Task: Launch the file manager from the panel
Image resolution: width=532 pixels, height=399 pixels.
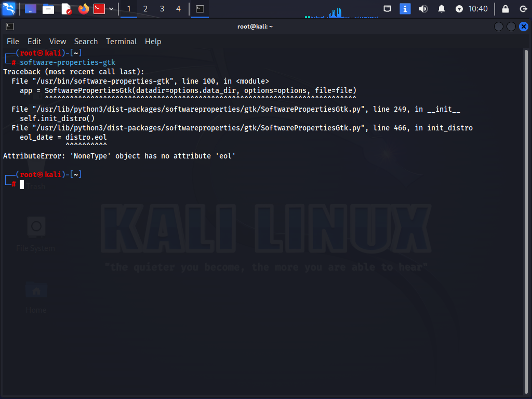Action: click(48, 9)
